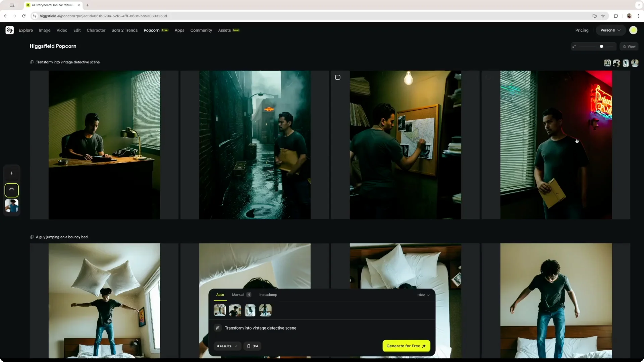Click the Higgsfield logo in the top left
The height and width of the screenshot is (362, 644).
point(9,30)
